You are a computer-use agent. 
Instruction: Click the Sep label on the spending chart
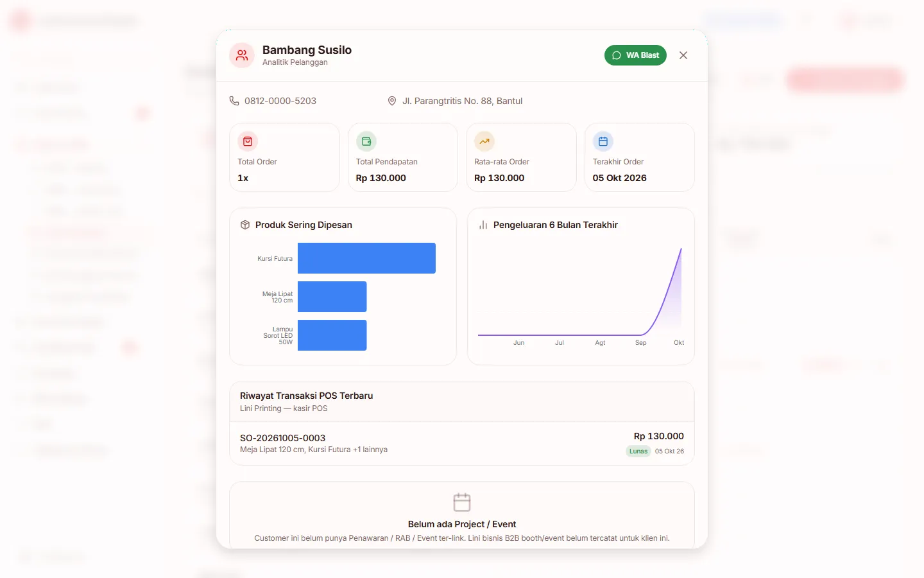click(640, 343)
